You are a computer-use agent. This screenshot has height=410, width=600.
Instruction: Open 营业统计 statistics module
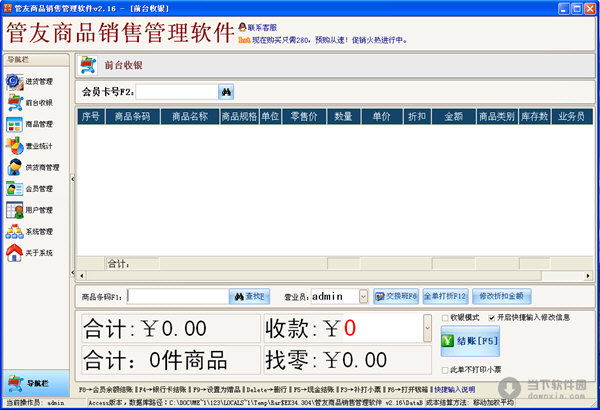(x=30, y=146)
